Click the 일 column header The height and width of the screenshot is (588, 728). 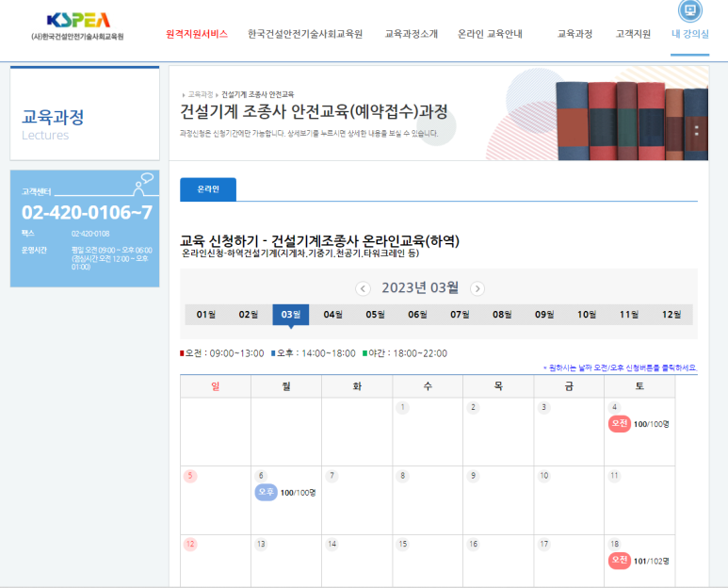[x=216, y=386]
